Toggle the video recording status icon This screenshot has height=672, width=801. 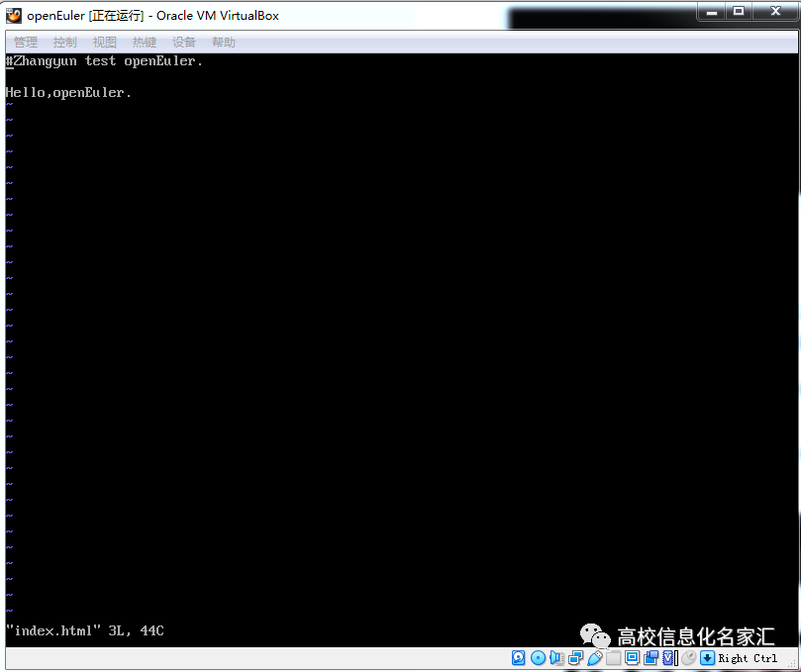click(x=651, y=657)
